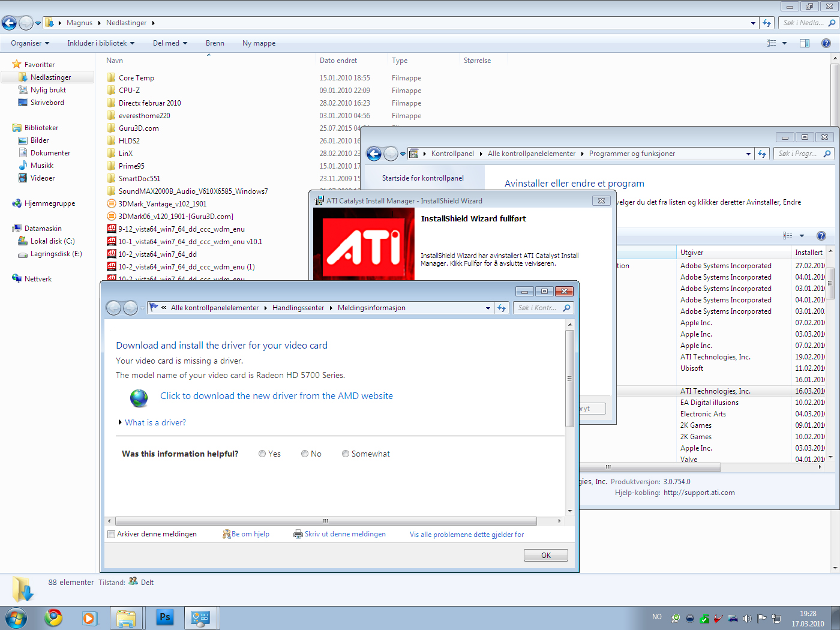Screen dimensions: 840x630
Task: Check Arkiver denne meldingen checkbox
Action: tap(111, 534)
